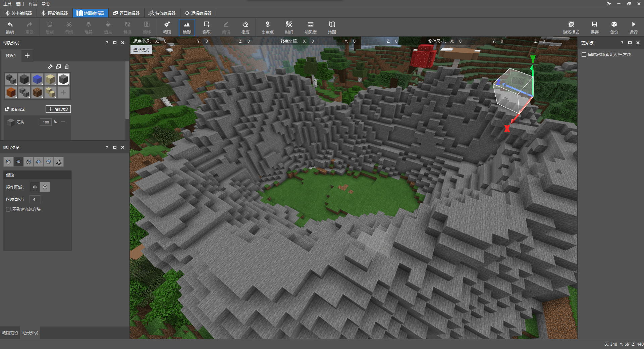644x349 pixels.
Task: Select the first terrain preset brush icon
Action: 8,162
